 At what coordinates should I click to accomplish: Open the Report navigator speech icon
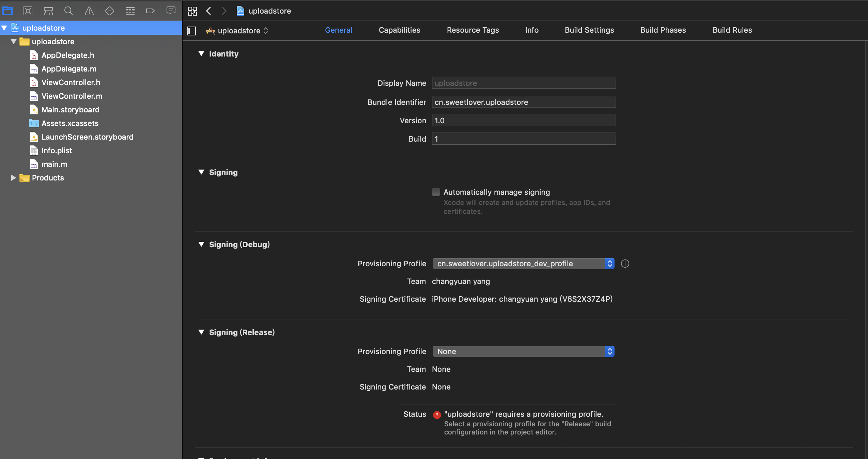pyautogui.click(x=171, y=11)
